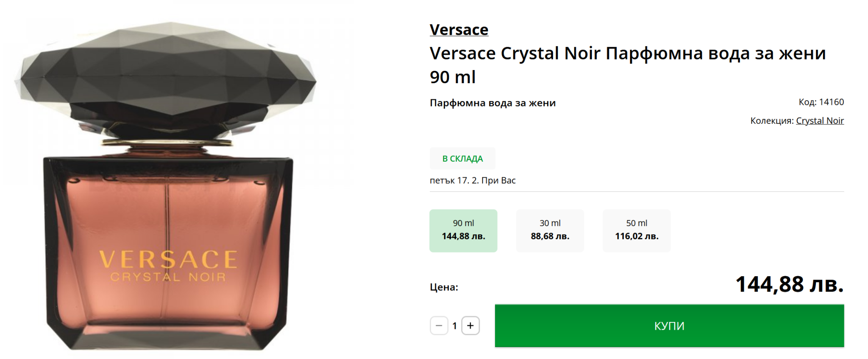Click the Цена: price label
868x359 pixels.
444,287
